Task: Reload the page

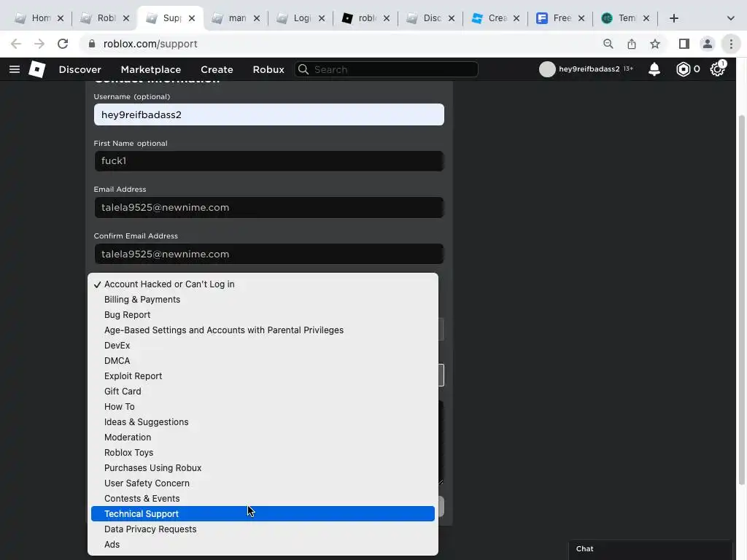Action: [63, 44]
